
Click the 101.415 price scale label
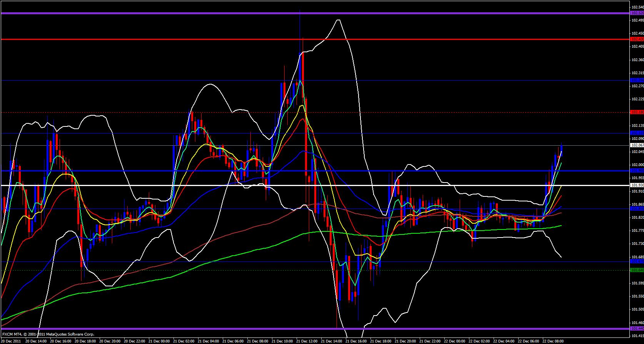click(x=637, y=336)
